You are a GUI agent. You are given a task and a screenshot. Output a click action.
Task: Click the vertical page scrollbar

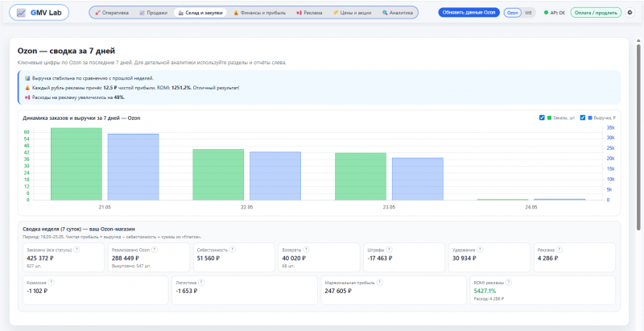coord(638,135)
